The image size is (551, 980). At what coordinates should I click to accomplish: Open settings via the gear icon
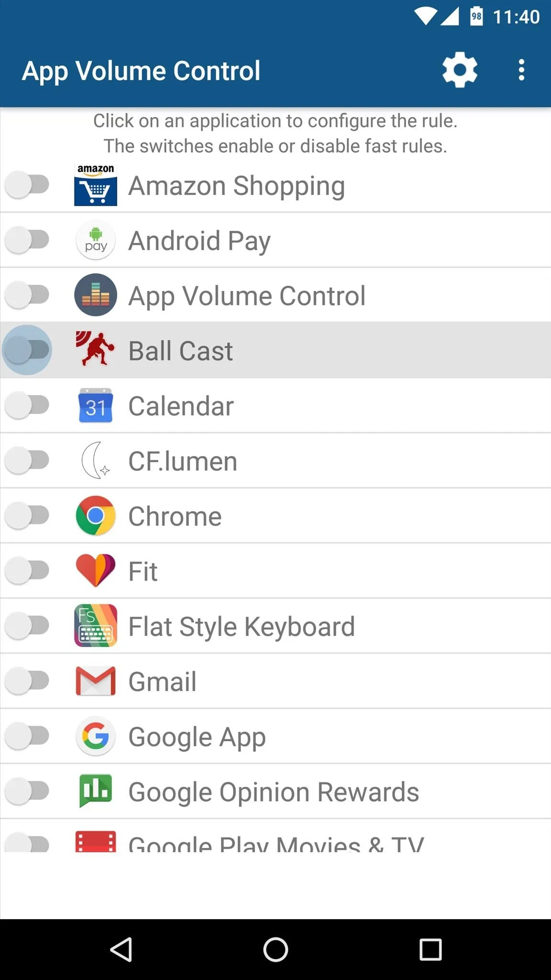click(460, 70)
